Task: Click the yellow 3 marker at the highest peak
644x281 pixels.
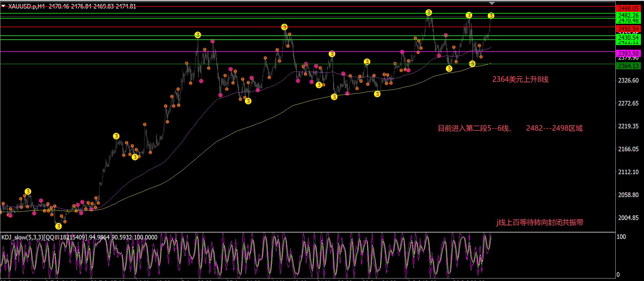Action: pyautogui.click(x=429, y=12)
